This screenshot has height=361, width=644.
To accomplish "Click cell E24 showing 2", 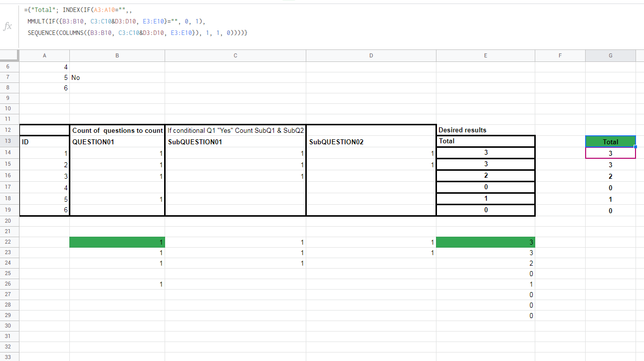I will [x=485, y=263].
